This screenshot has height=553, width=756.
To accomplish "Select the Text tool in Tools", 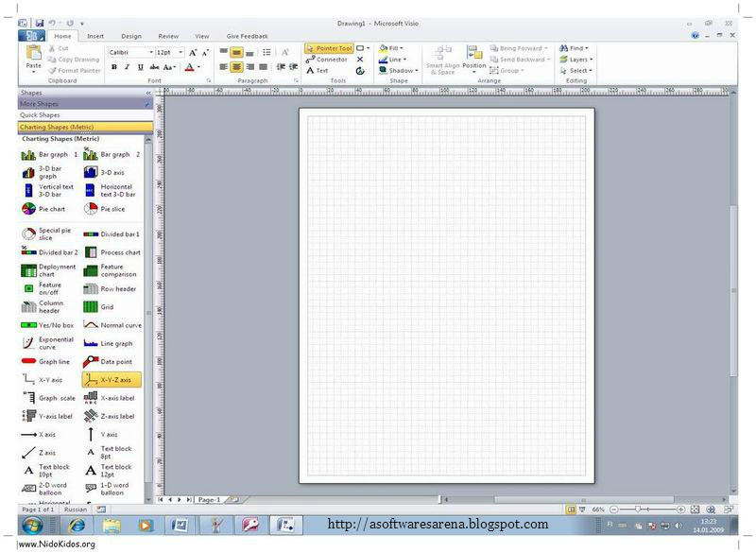I will (x=318, y=70).
